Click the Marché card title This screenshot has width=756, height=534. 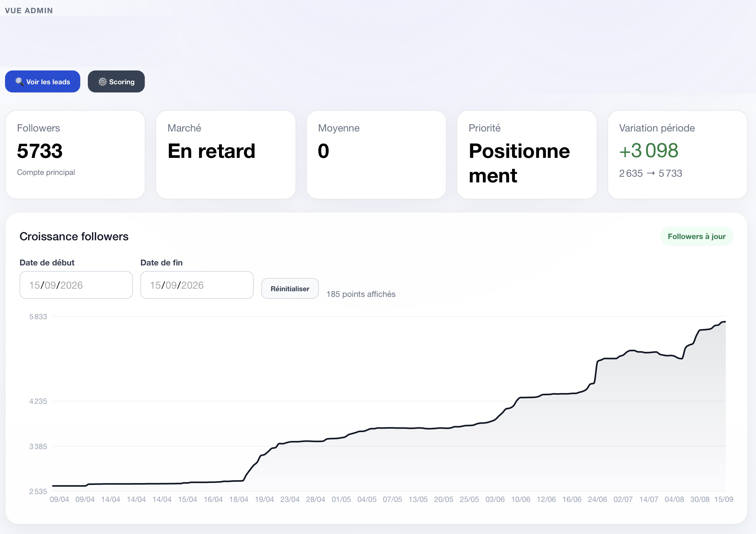tap(184, 128)
